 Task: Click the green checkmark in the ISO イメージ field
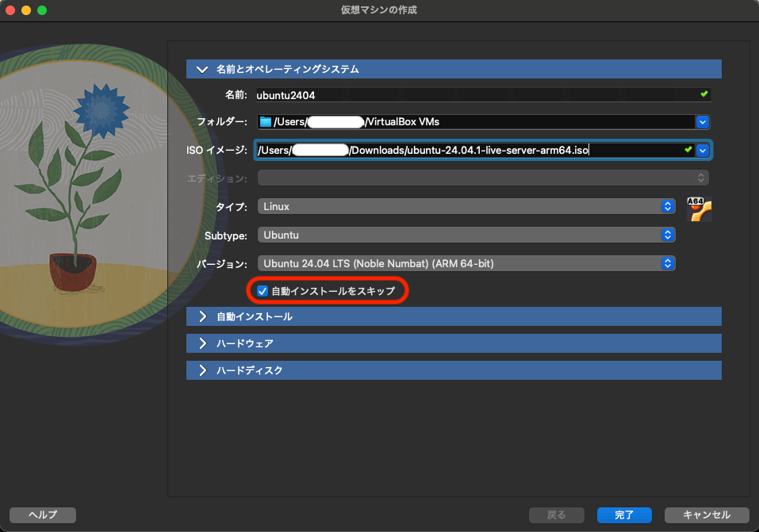click(x=688, y=150)
